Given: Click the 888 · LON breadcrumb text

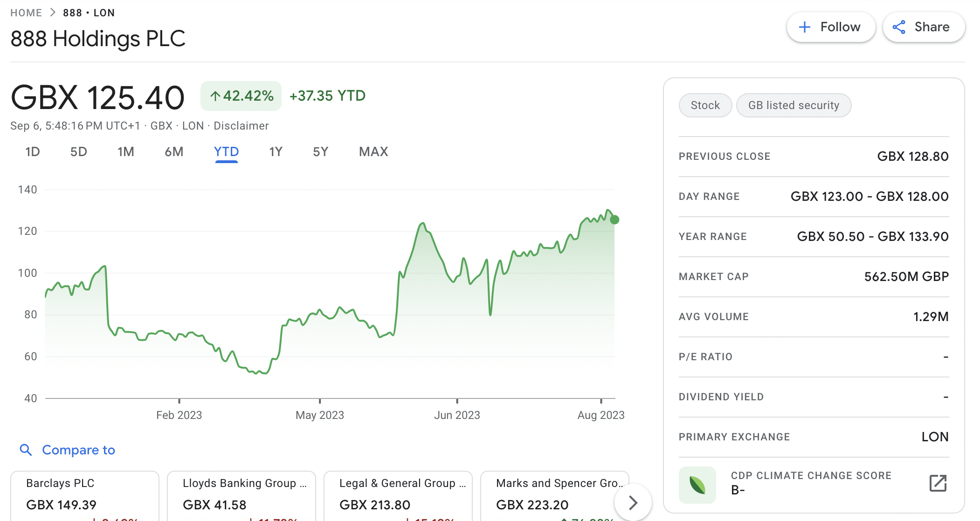Looking at the screenshot, I should click(89, 13).
